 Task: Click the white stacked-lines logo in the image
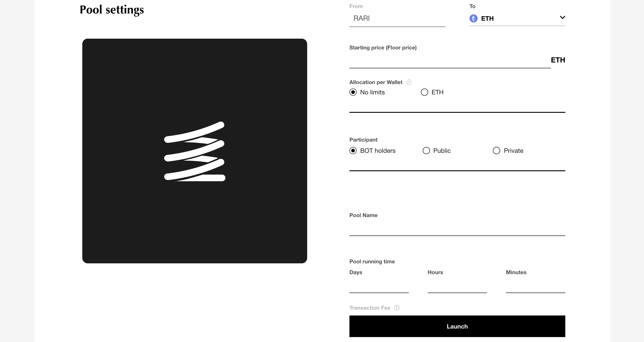pyautogui.click(x=195, y=151)
